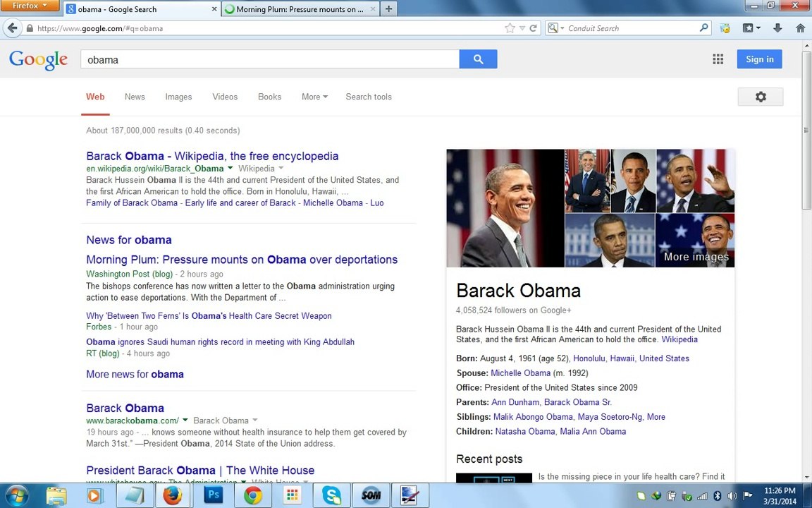Click the network signal tray icon
This screenshot has width=812, height=508.
pos(702,496)
